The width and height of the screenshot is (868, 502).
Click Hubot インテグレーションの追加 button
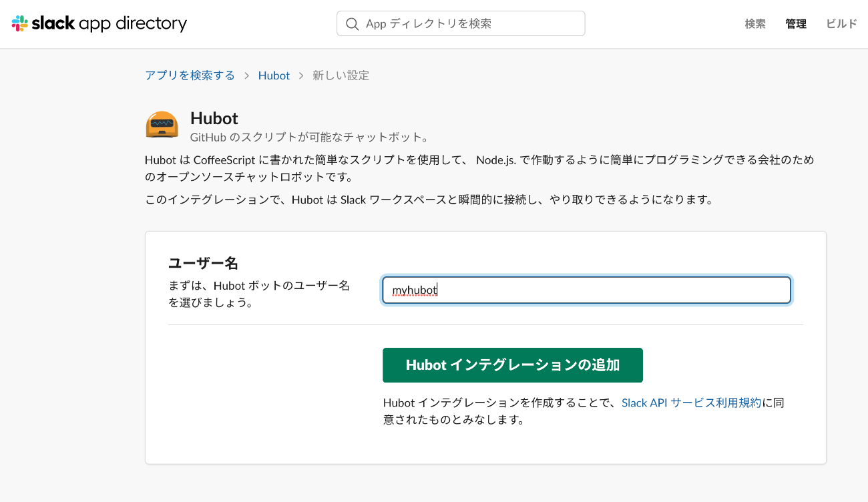[513, 365]
